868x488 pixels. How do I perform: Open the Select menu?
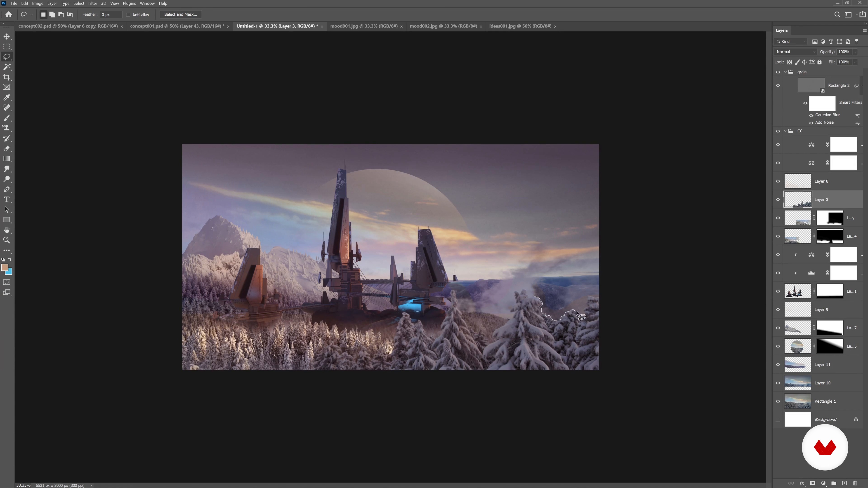click(79, 3)
